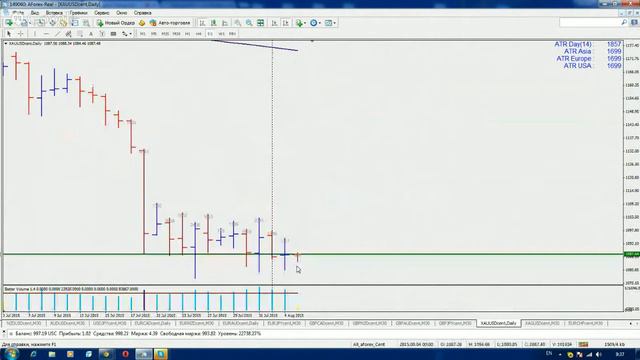
Task: Select the crosshair tool
Action: pyautogui.click(x=20, y=34)
